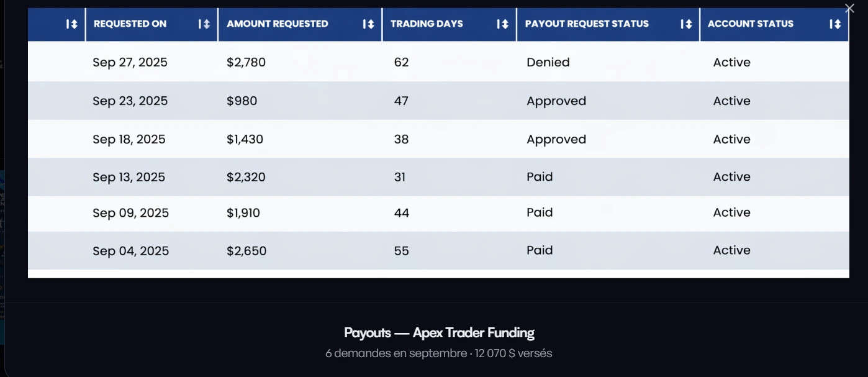Image resolution: width=868 pixels, height=377 pixels.
Task: Select the $2,320 amount requested
Action: tap(246, 177)
